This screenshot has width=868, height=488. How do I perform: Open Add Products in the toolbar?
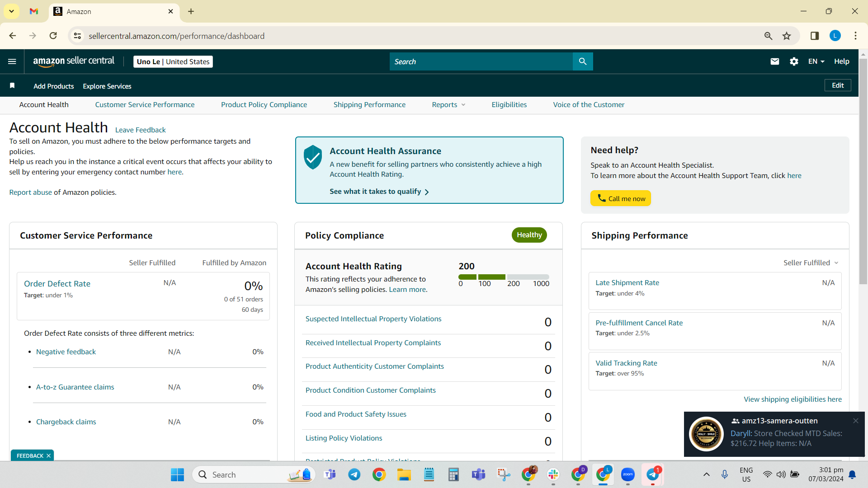[x=53, y=86]
